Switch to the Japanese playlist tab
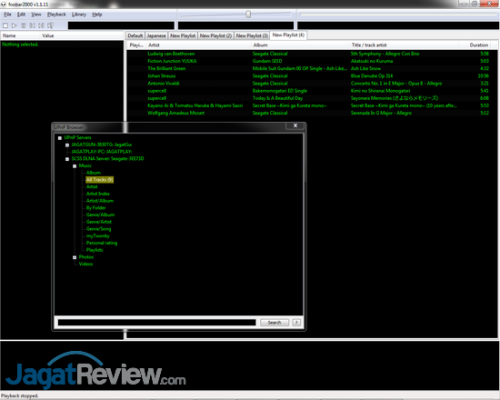The image size is (500, 400). (x=156, y=36)
